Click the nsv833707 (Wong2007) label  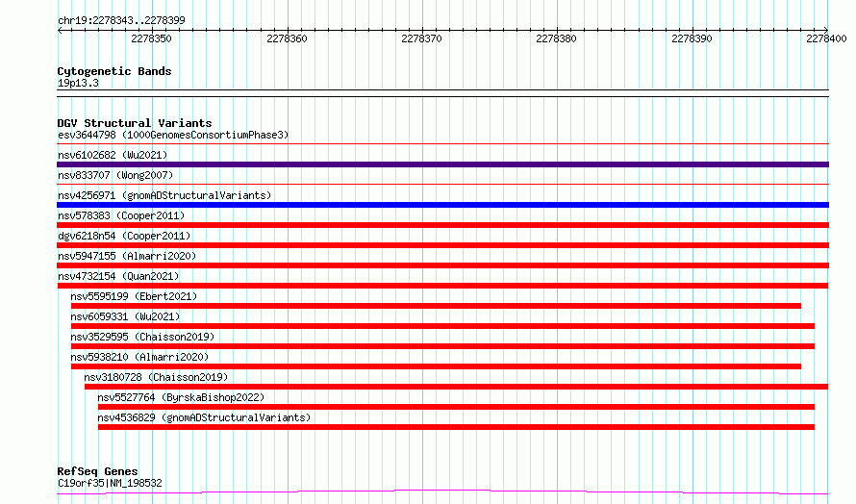[x=115, y=175]
